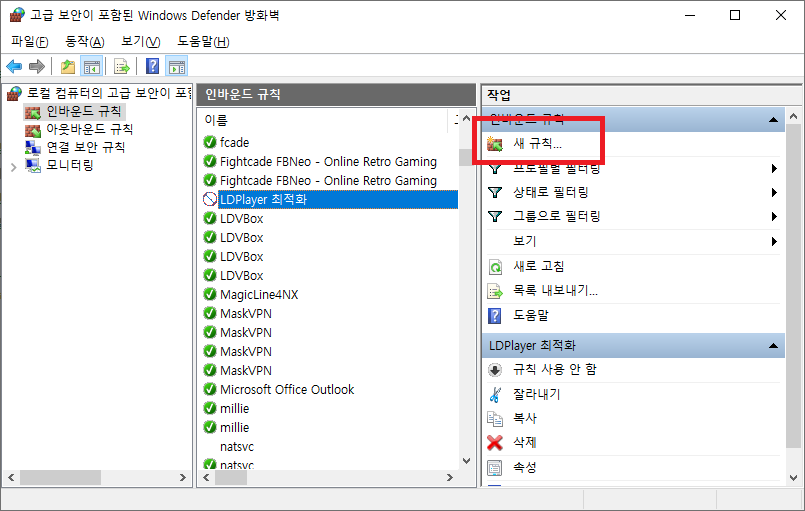Toggle the Action pane toolbar icon

[177, 66]
